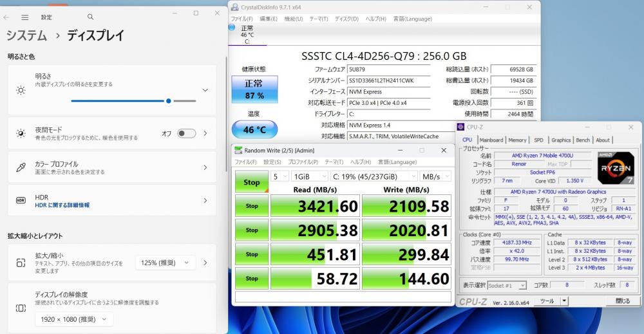644x334 pixels.
Task: Click the brightness sun icon
Action: [x=21, y=90]
